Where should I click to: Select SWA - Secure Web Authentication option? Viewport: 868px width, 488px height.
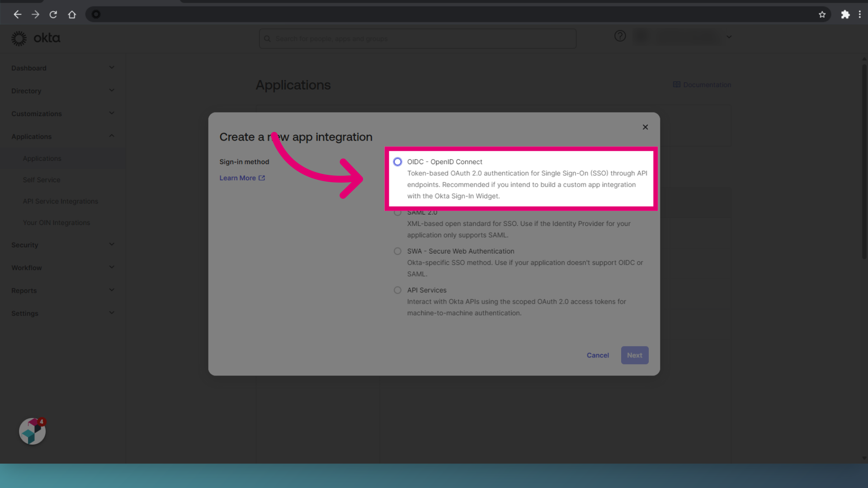(x=397, y=251)
